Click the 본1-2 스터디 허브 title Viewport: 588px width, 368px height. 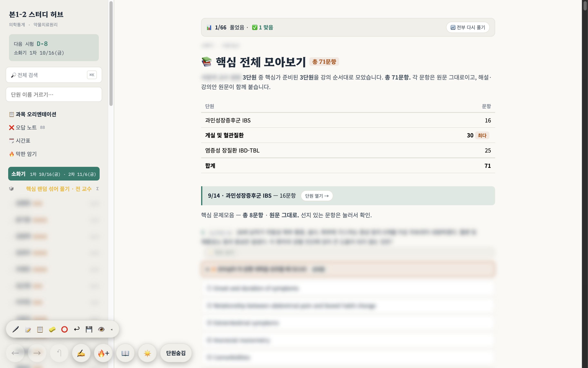(36, 14)
